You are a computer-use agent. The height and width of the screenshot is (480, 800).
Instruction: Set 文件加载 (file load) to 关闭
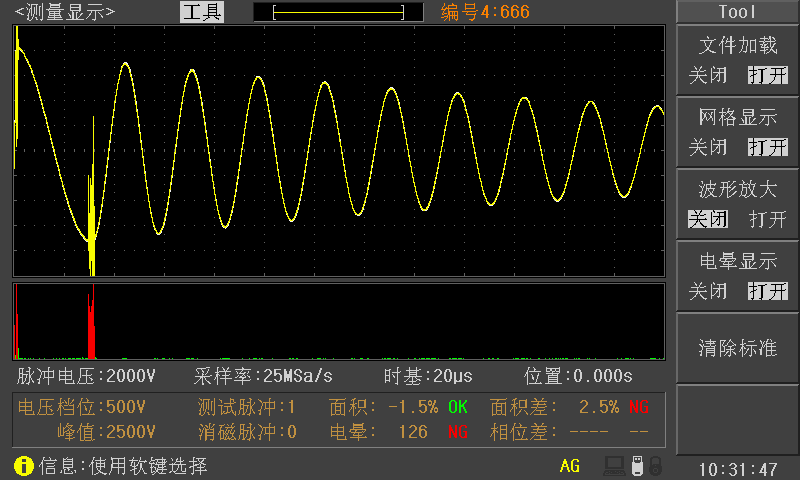pyautogui.click(x=708, y=75)
